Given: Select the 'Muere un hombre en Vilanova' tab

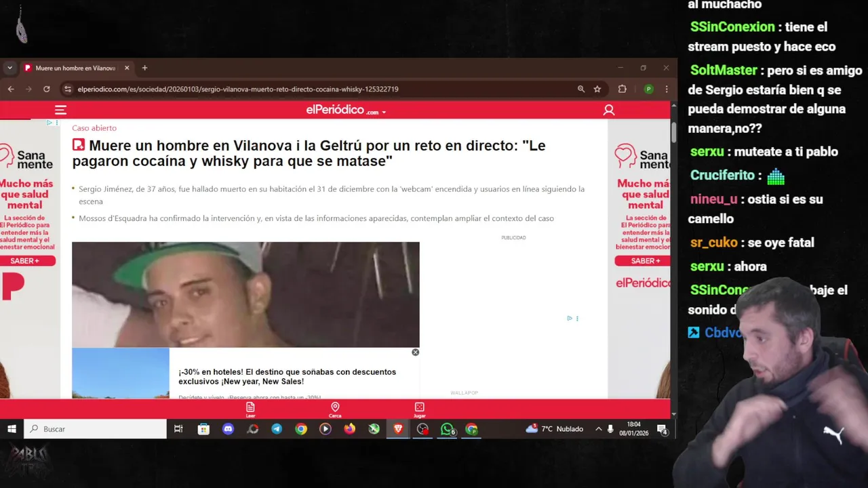Looking at the screenshot, I should tap(75, 68).
